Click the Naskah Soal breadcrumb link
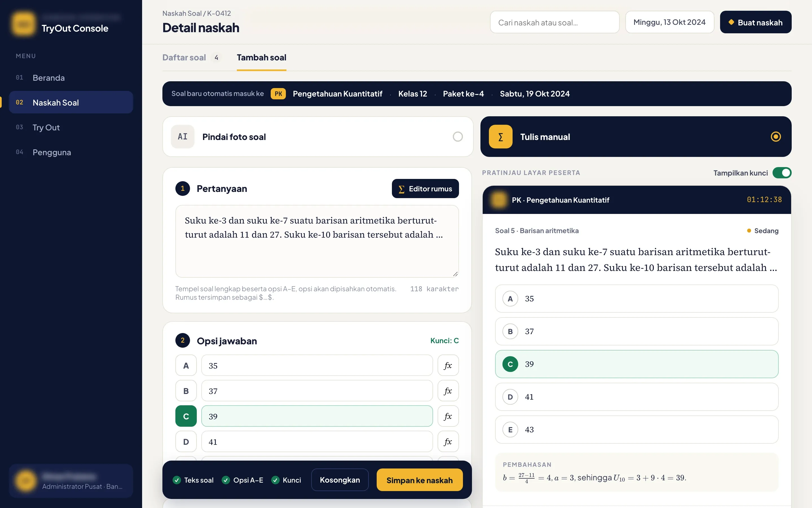The height and width of the screenshot is (508, 812). 182,14
